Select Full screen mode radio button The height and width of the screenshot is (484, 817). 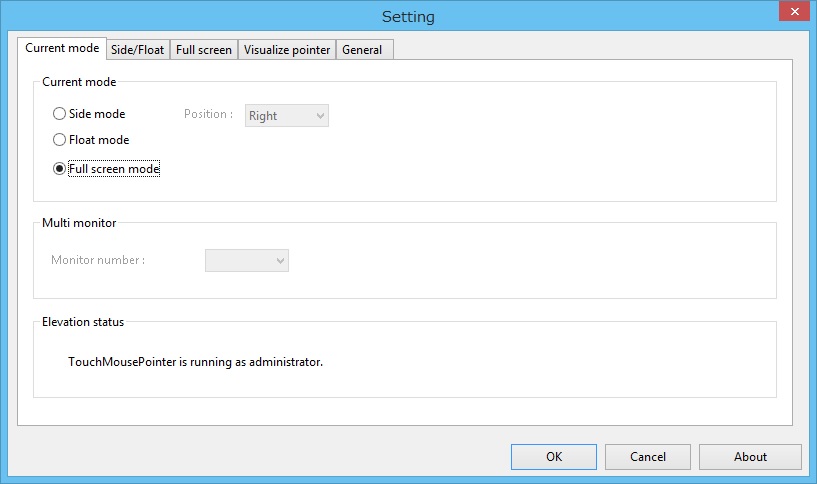pyautogui.click(x=60, y=169)
